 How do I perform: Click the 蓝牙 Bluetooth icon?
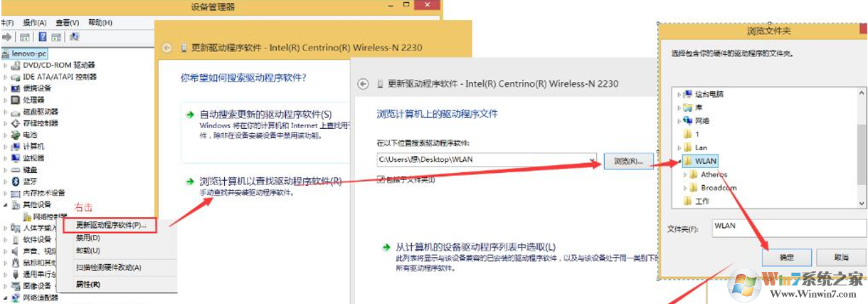[x=16, y=181]
